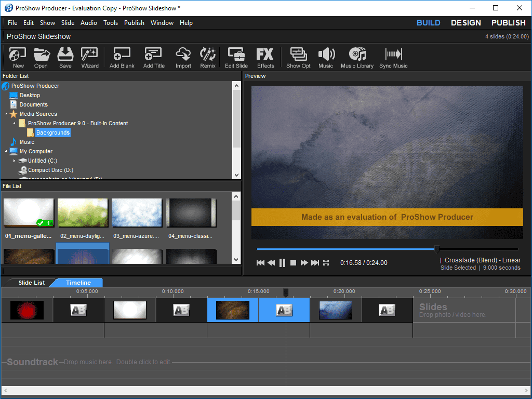Screen dimensions: 532x399
Task: Toggle full screen preview icon
Action: click(x=326, y=262)
